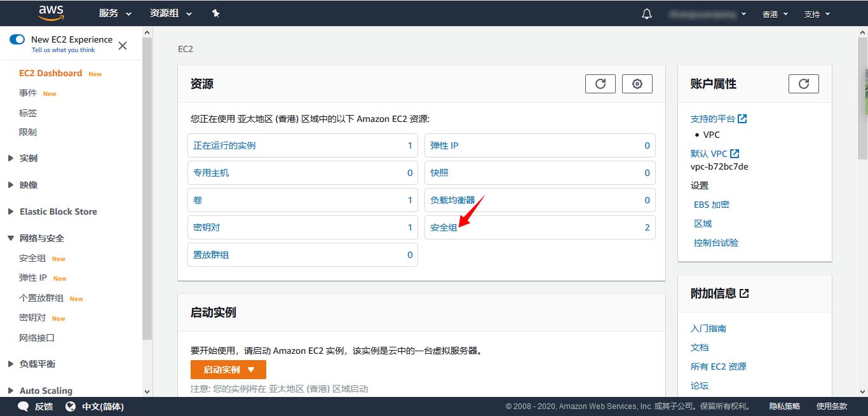Open 负载均衡器 resource link

coord(452,200)
